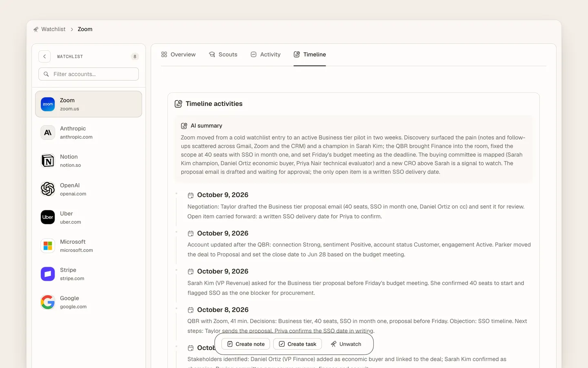The height and width of the screenshot is (368, 588).
Task: Click calendar icon of Account updated entry
Action: click(x=191, y=233)
